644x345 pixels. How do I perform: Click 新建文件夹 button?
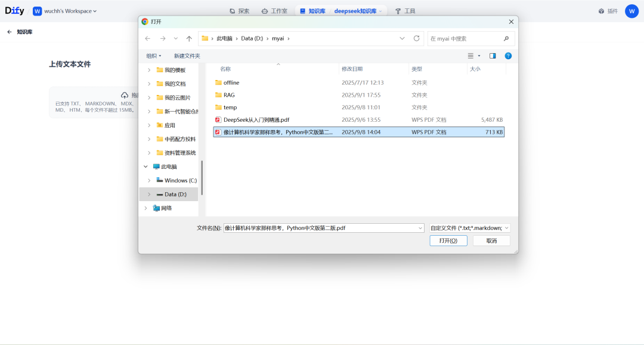pyautogui.click(x=187, y=56)
